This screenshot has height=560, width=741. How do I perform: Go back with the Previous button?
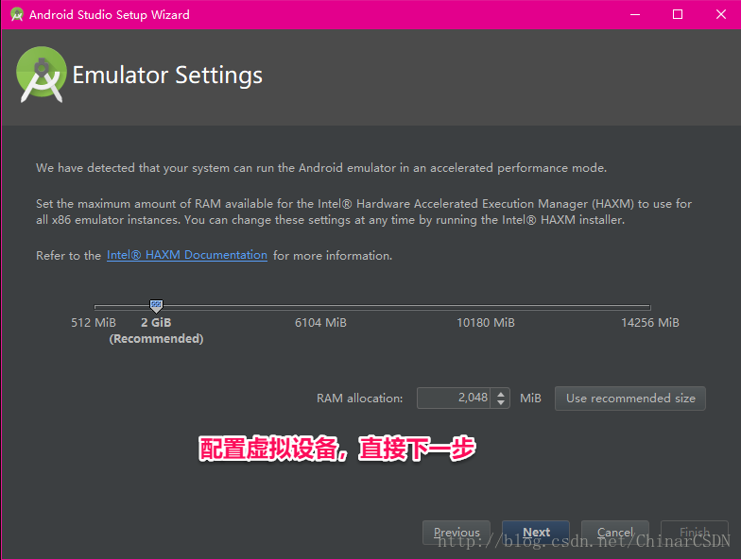[456, 533]
